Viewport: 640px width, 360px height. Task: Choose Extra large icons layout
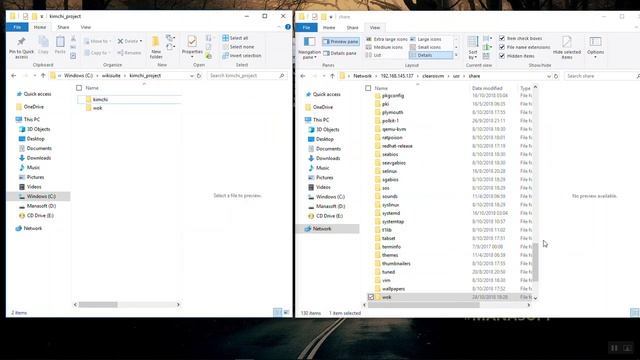point(387,39)
